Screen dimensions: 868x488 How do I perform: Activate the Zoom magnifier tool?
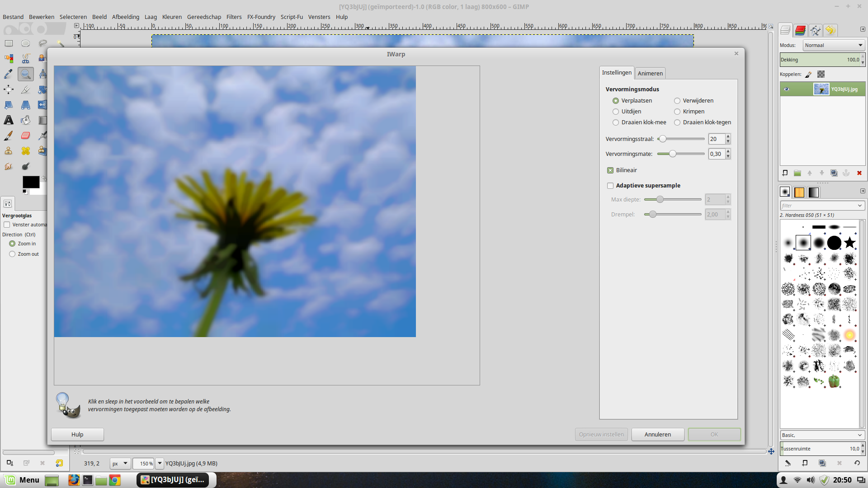(26, 74)
